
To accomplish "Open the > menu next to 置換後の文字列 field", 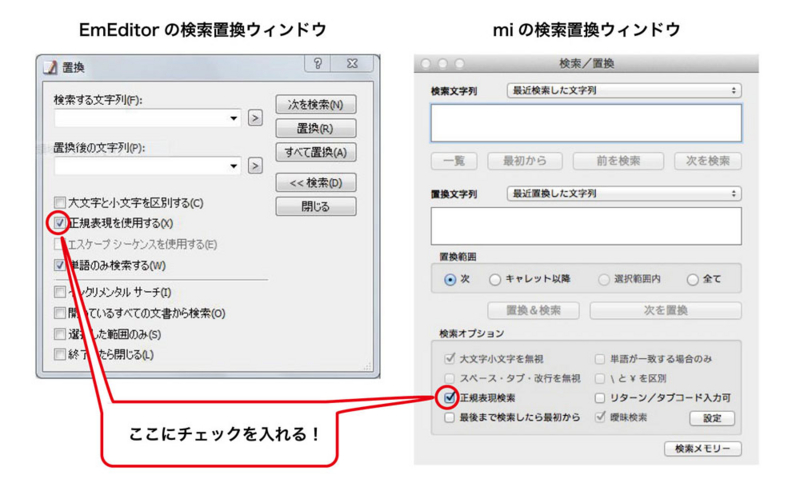I will [x=255, y=166].
